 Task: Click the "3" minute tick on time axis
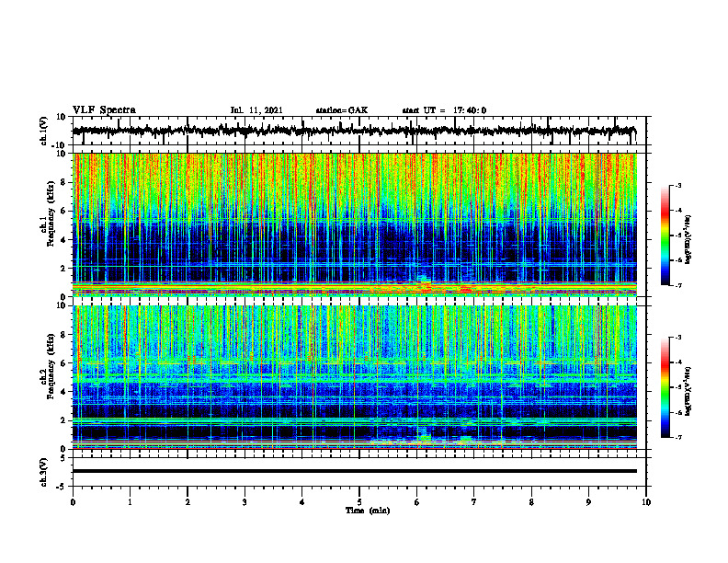(x=245, y=502)
